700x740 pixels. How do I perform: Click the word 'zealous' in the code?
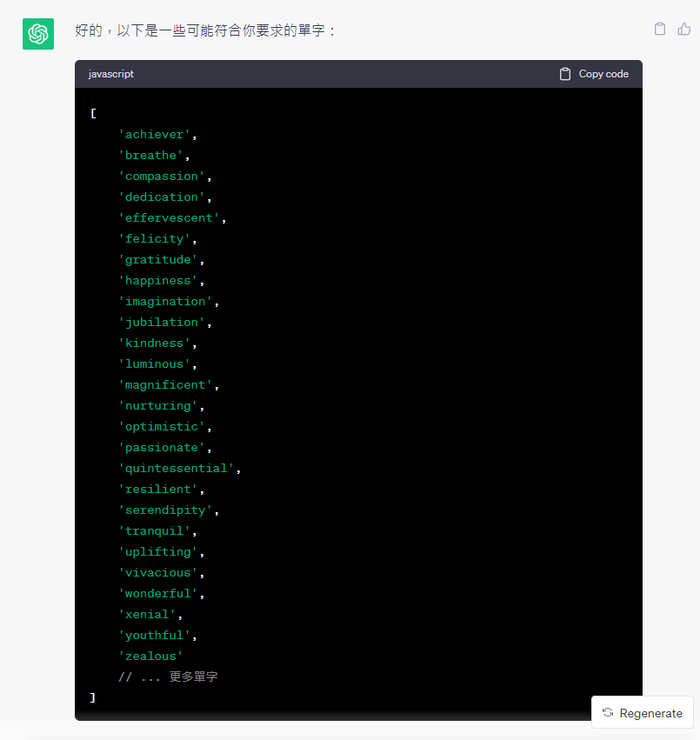click(150, 656)
